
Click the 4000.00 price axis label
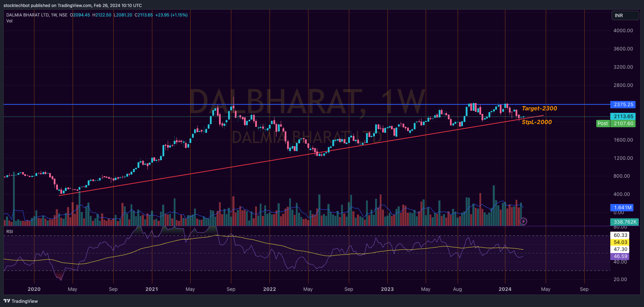click(623, 30)
